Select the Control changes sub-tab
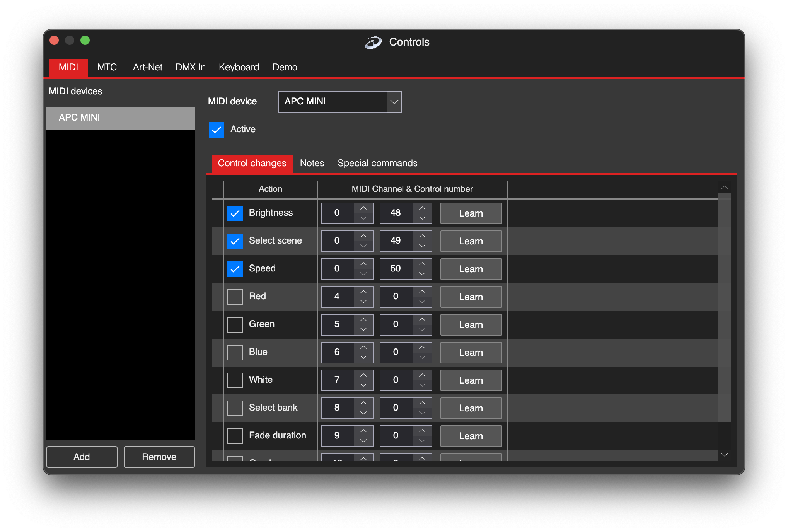 [x=252, y=163]
